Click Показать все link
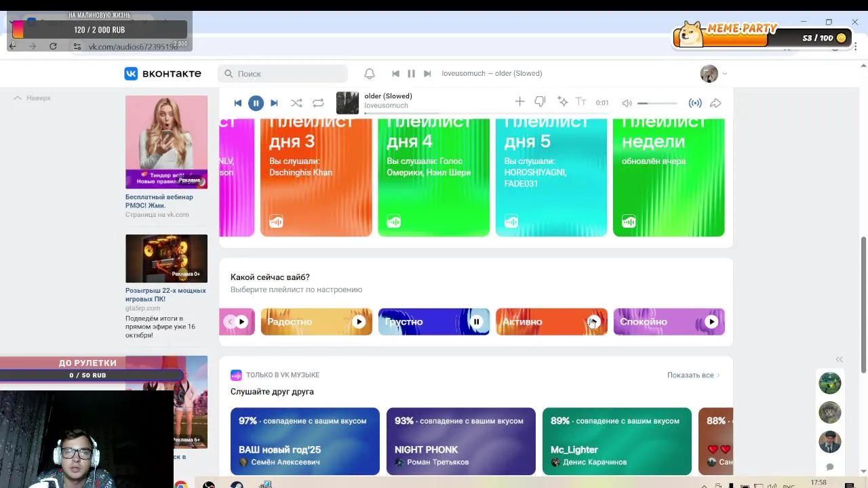 (693, 375)
